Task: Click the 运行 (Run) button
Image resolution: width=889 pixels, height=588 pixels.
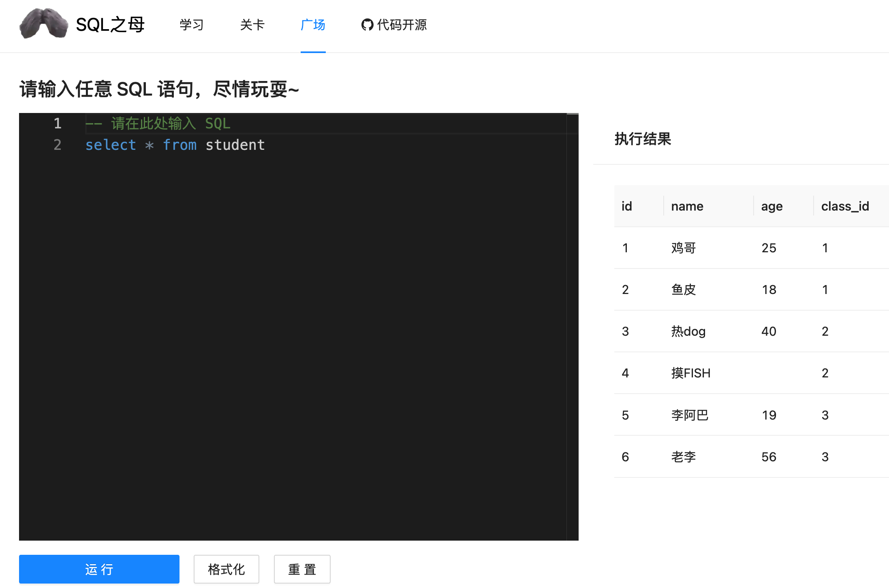Action: [99, 568]
